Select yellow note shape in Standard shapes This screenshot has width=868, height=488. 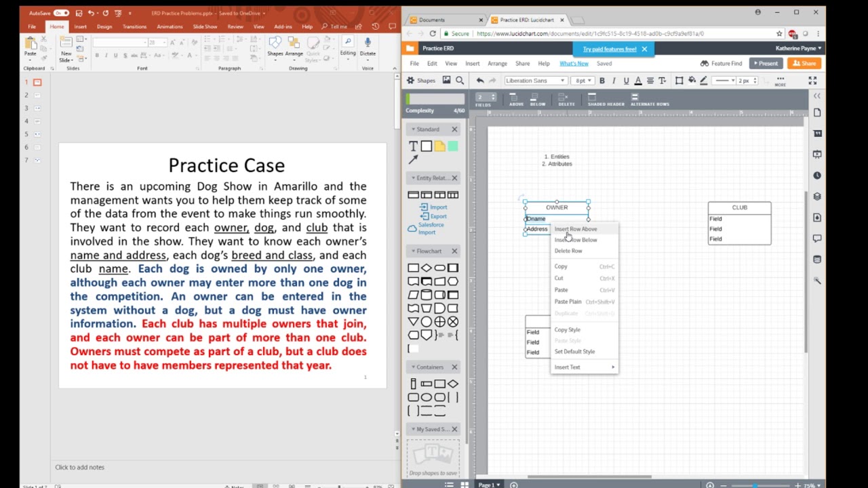point(439,146)
